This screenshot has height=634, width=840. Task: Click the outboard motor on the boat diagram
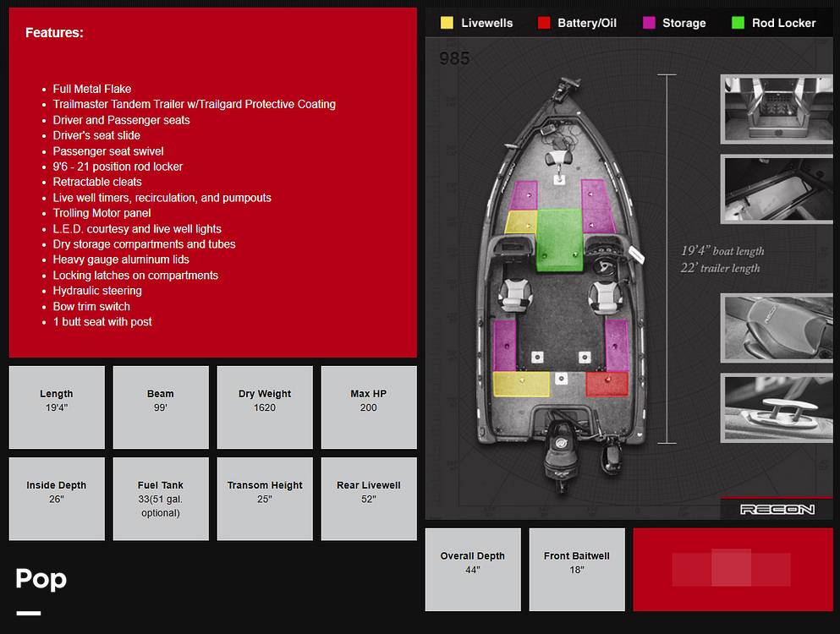(560, 450)
